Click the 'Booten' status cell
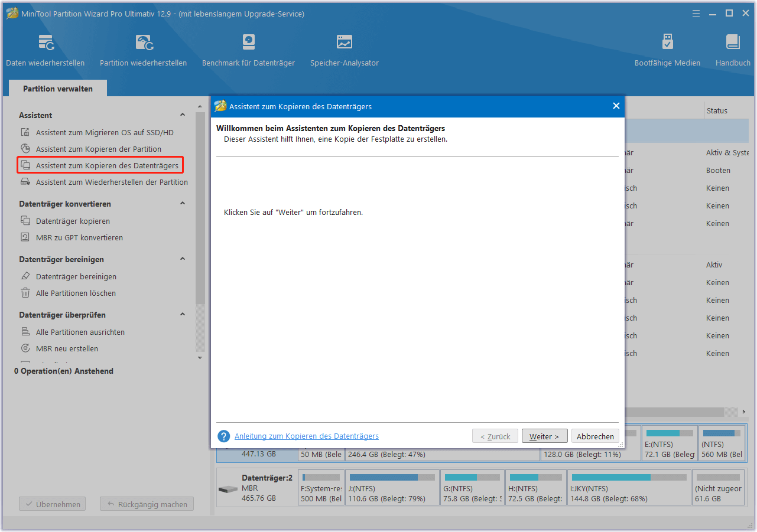This screenshot has width=757, height=532. pos(718,170)
